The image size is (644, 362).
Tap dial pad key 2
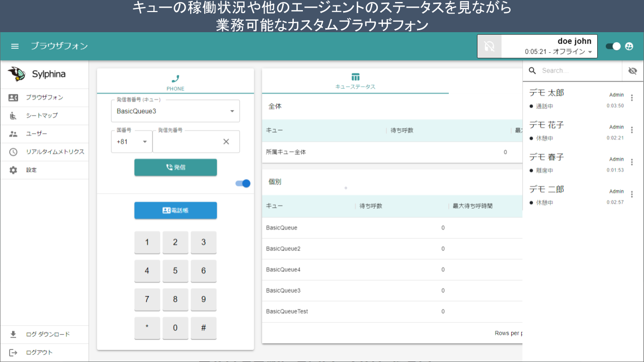175,242
